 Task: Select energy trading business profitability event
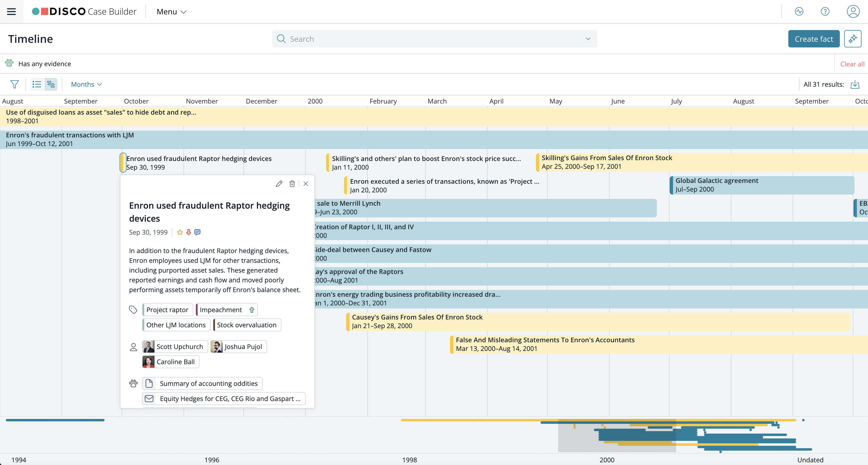[591, 299]
